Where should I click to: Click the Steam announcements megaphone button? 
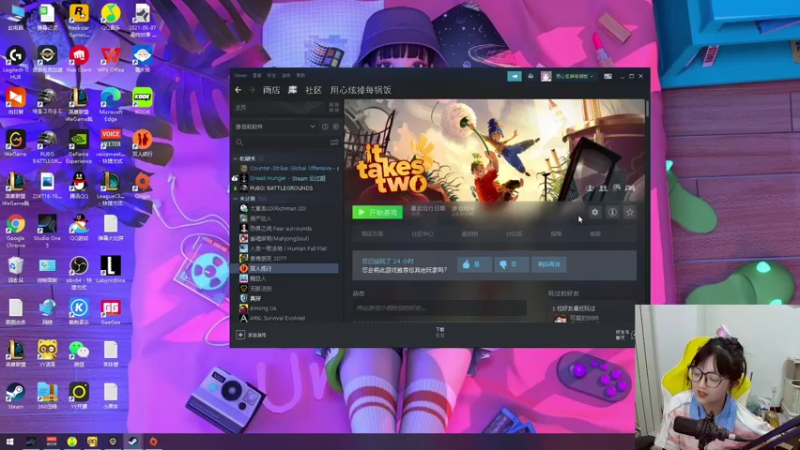pyautogui.click(x=514, y=76)
